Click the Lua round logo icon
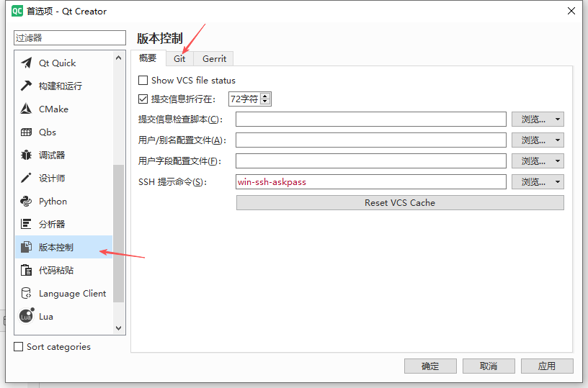Viewport: 588px width, 388px height. click(27, 316)
